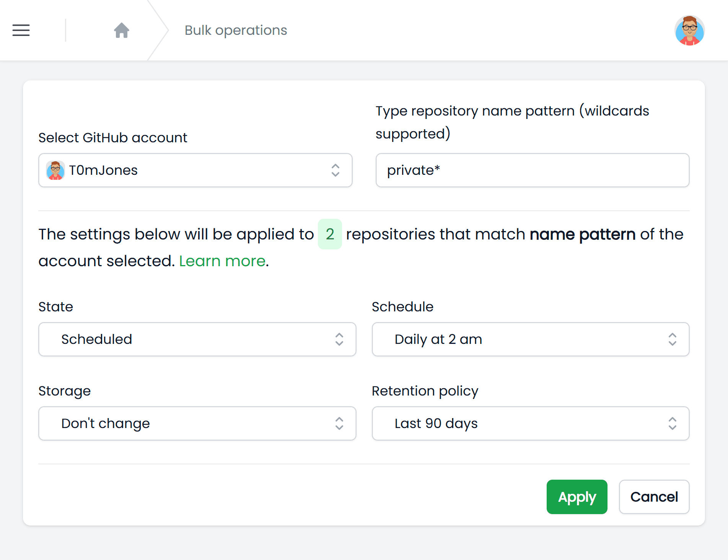Focus the repository name pattern input
The height and width of the screenshot is (560, 728).
(532, 170)
